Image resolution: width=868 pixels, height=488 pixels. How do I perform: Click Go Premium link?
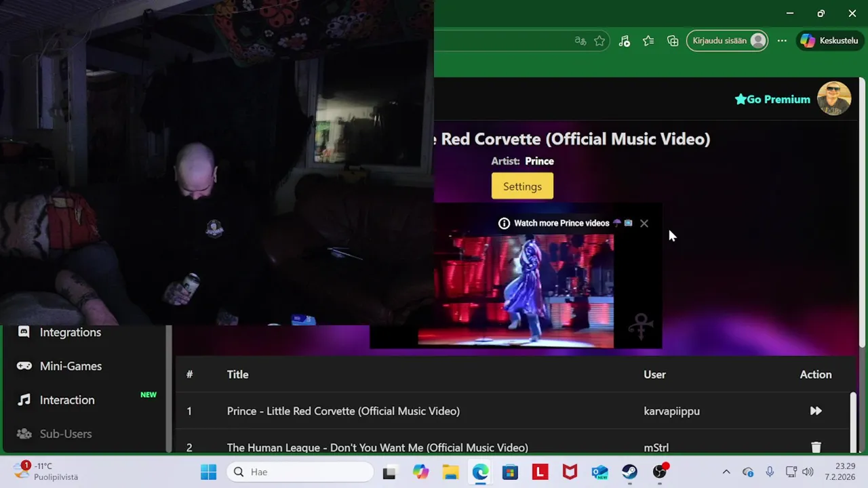click(x=772, y=100)
